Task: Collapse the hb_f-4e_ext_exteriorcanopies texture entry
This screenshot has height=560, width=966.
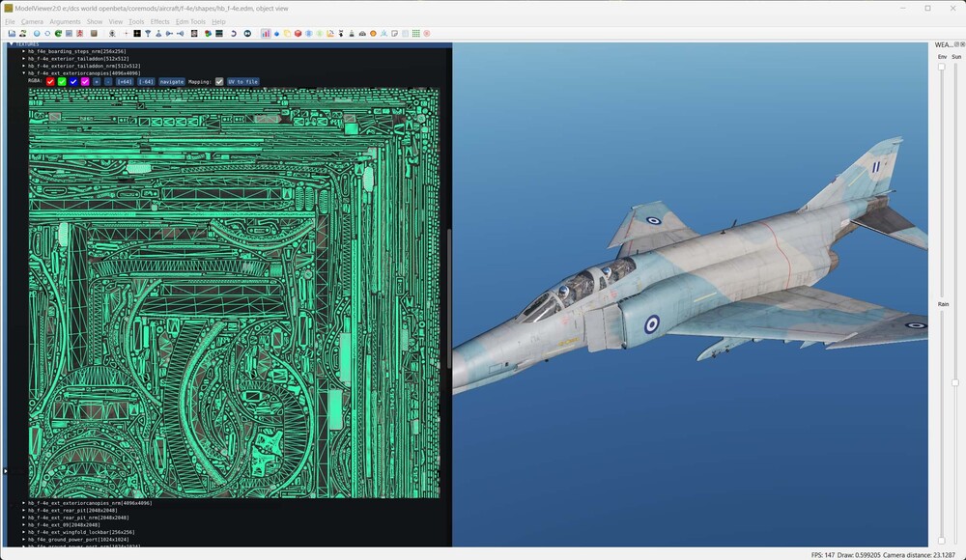Action: (x=24, y=72)
